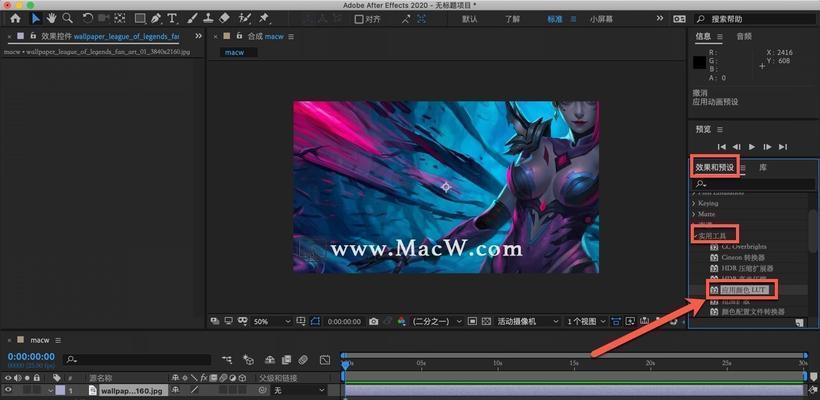This screenshot has width=820, height=400.
Task: Select the Pan Behind anchor point tool
Action: [x=120, y=18]
